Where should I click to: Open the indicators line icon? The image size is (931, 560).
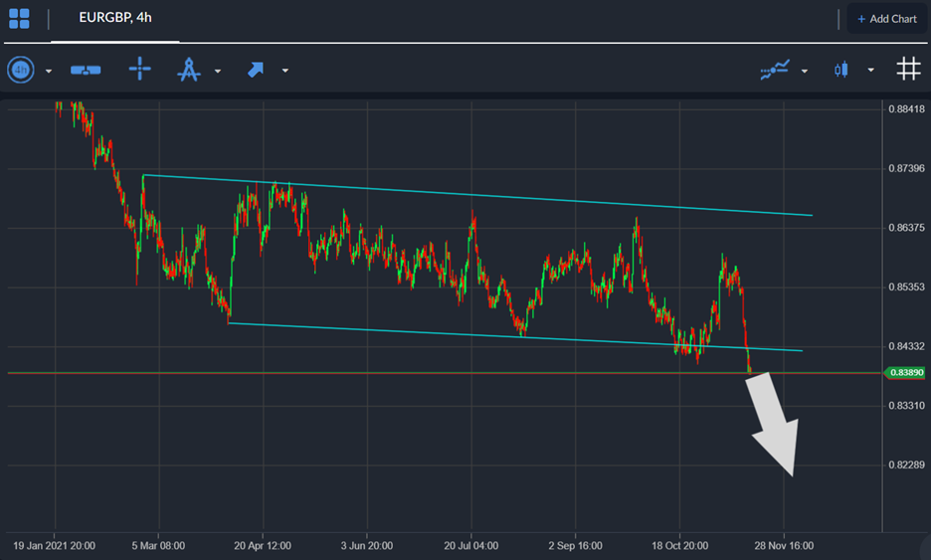tap(775, 70)
